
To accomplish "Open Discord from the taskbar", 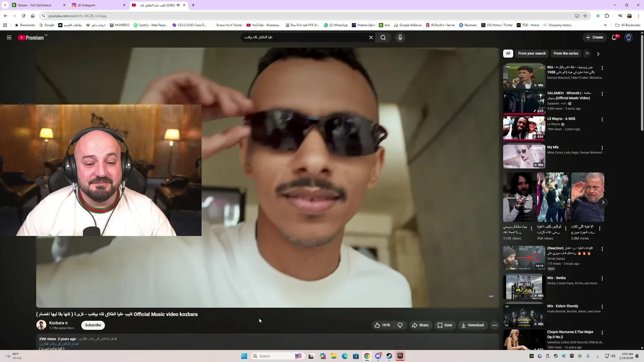I will tap(378, 356).
